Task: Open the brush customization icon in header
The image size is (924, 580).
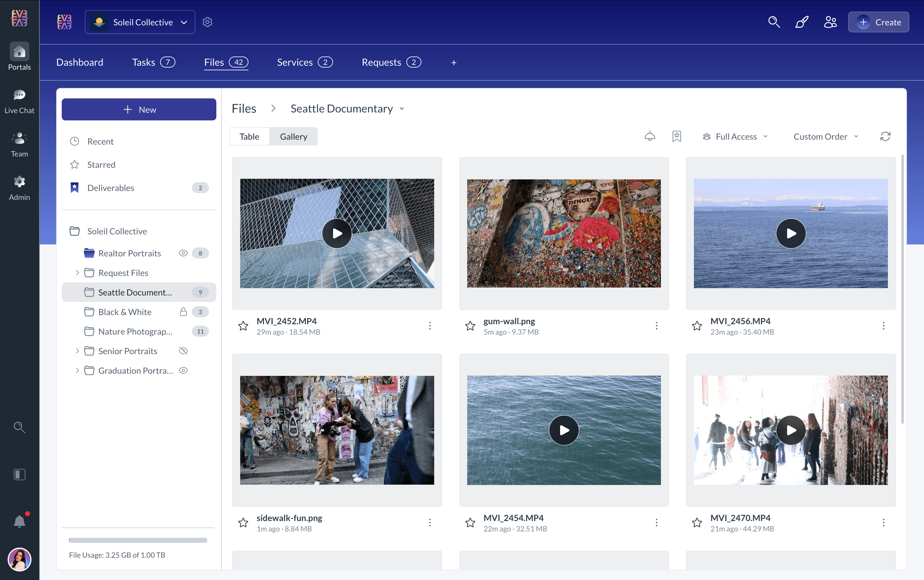Action: tap(802, 22)
